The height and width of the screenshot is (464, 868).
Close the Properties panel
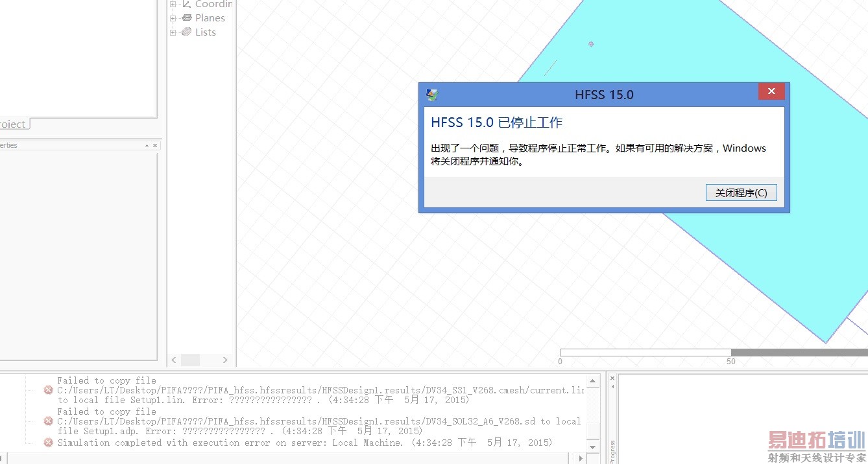155,146
